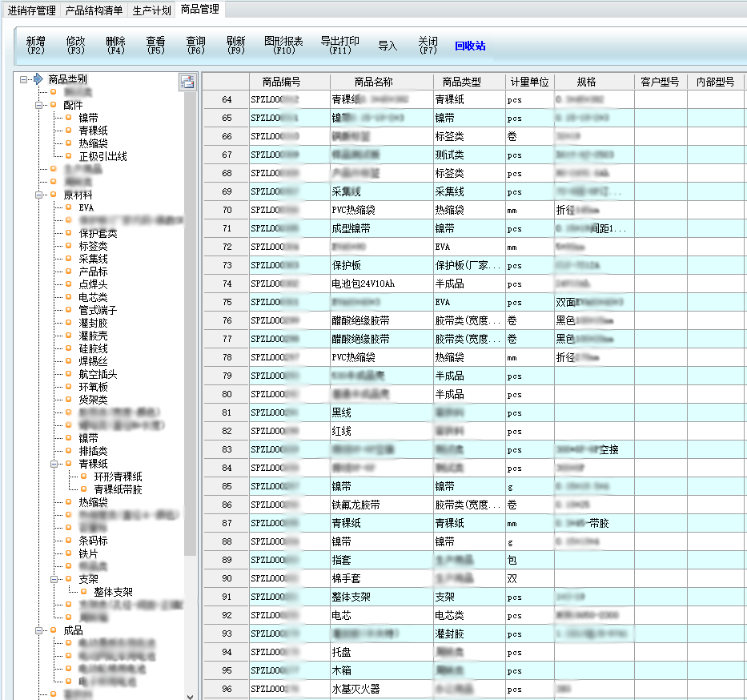Viewport: 747px width, 700px height.
Task: Click the blue arrow icon of 商品类别
Action: tap(38, 79)
